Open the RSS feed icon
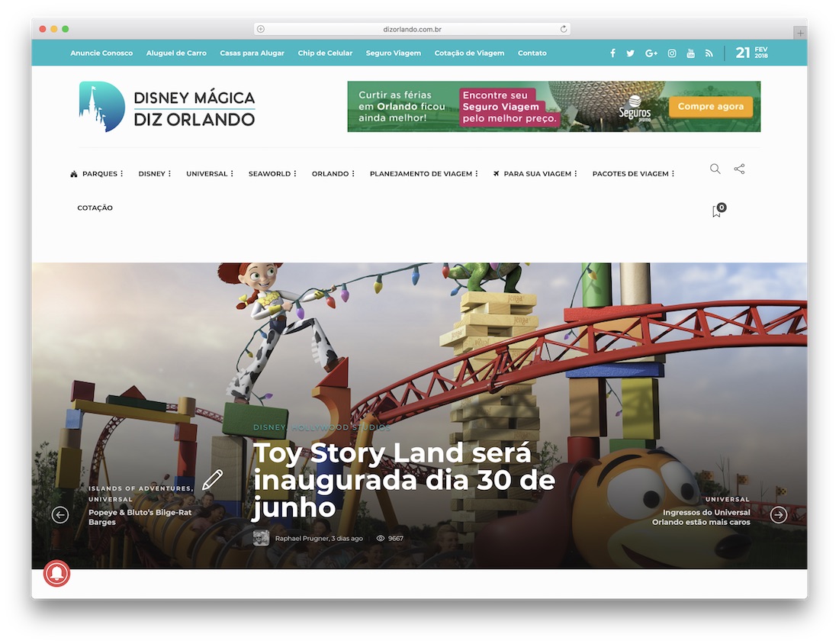The image size is (839, 644). pos(709,53)
